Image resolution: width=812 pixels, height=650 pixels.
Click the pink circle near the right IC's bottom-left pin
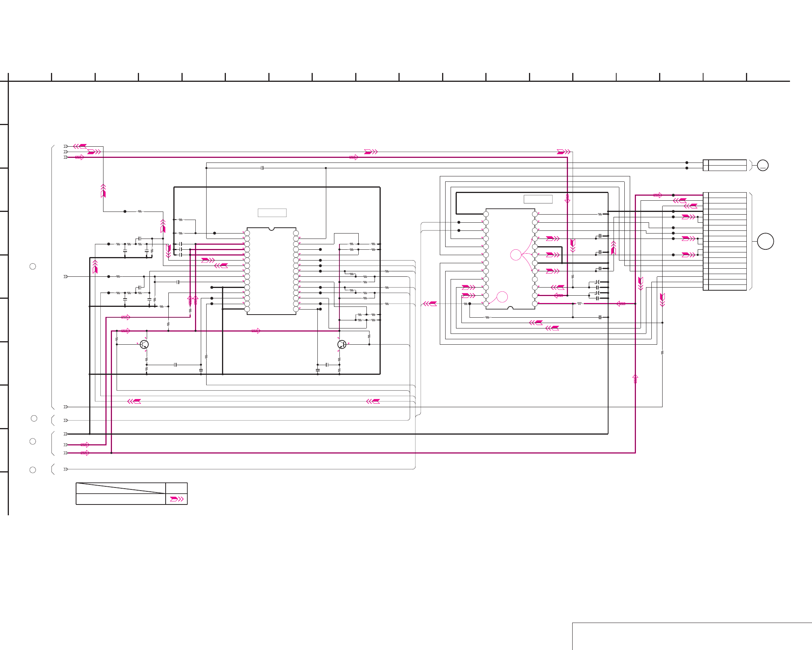coord(502,297)
